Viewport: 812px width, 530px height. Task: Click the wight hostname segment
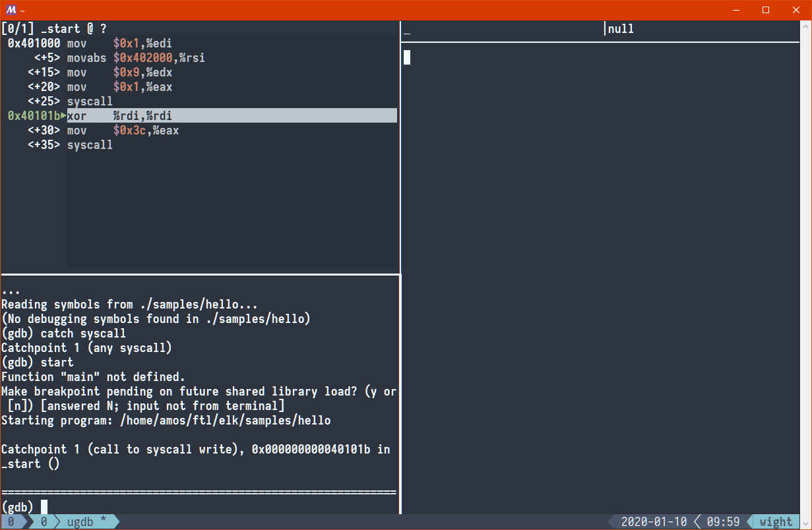pos(776,522)
